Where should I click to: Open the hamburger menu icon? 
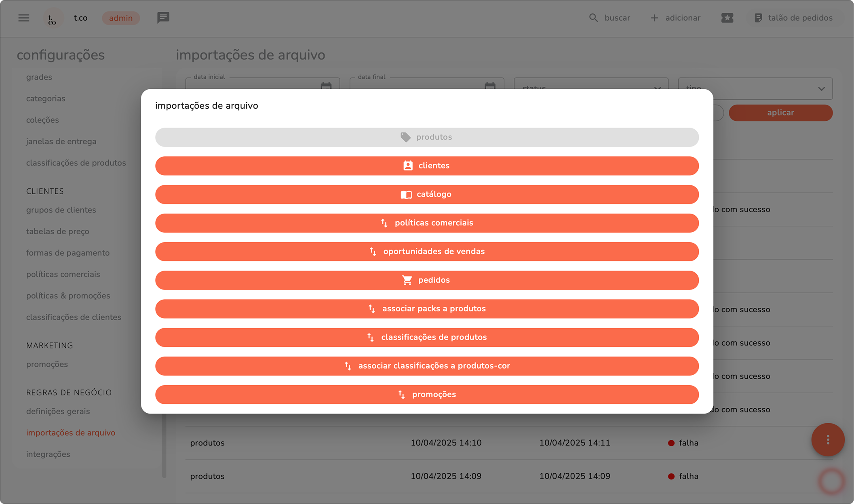(24, 18)
